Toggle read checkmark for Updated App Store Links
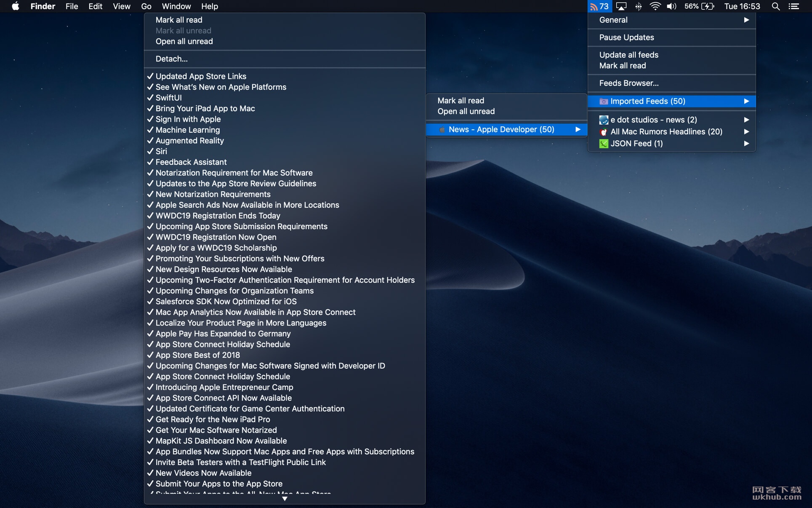 pyautogui.click(x=150, y=76)
